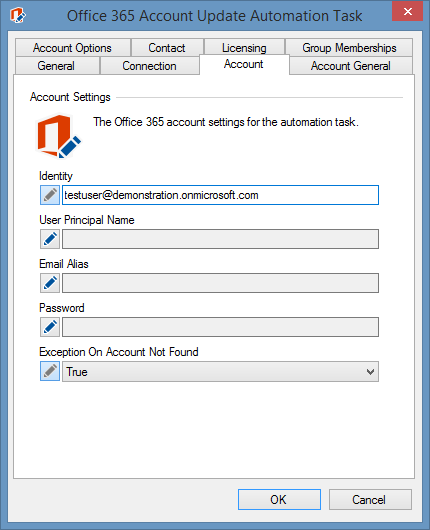Open the Contact tab
The width and height of the screenshot is (430, 530).
point(167,48)
